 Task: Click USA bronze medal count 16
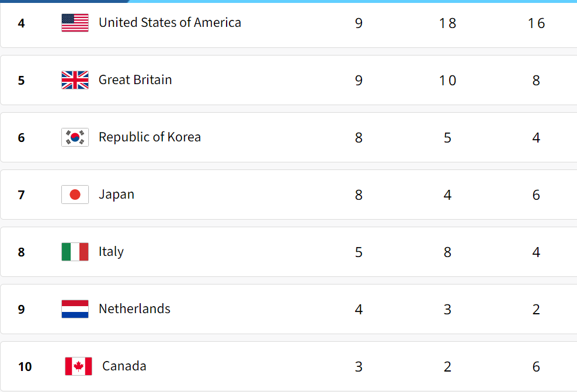coord(536,23)
